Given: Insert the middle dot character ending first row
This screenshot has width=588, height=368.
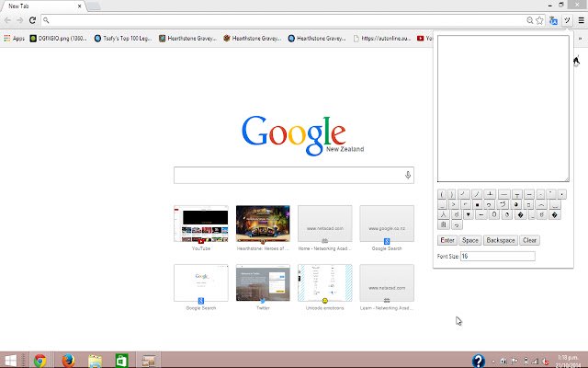Looking at the screenshot, I should [561, 194].
